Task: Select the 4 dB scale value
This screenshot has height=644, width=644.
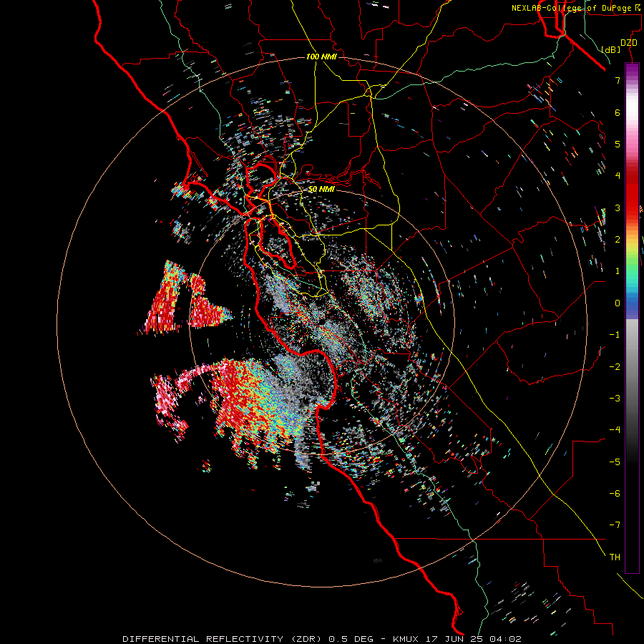Action: (x=618, y=176)
